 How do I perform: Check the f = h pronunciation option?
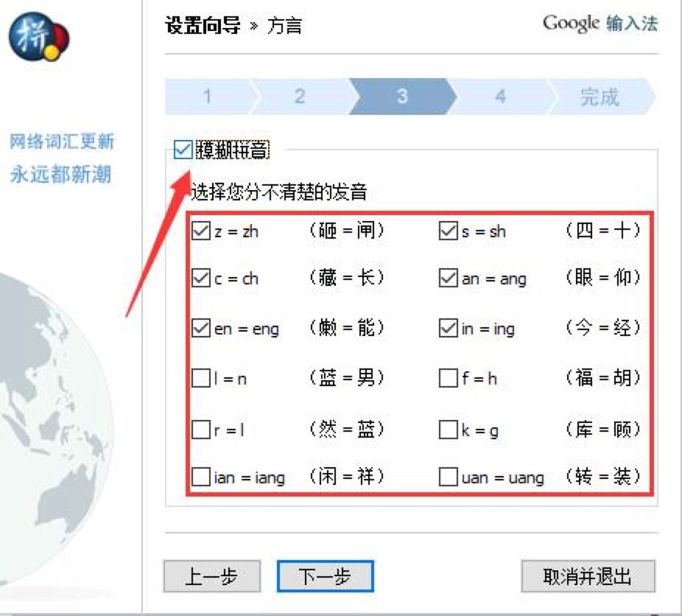tap(447, 379)
